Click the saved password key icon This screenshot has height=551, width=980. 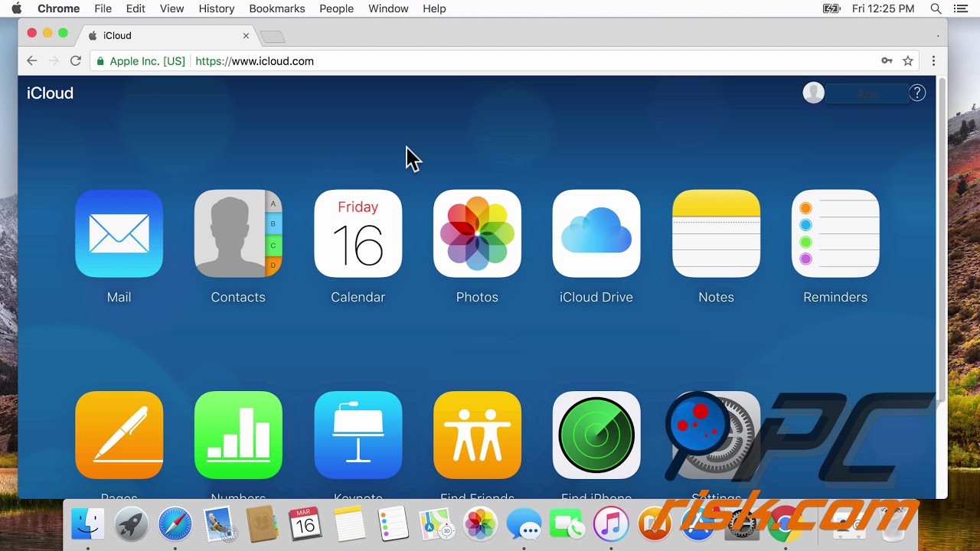click(887, 61)
